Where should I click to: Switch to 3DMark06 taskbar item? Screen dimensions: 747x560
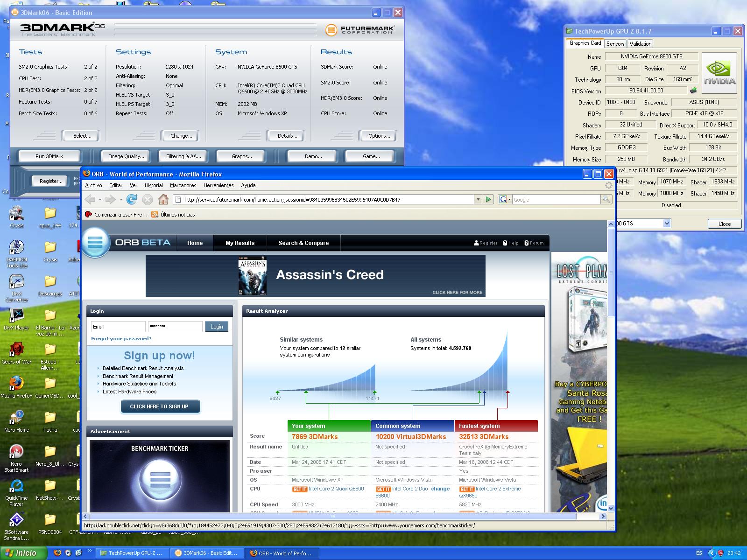point(206,553)
